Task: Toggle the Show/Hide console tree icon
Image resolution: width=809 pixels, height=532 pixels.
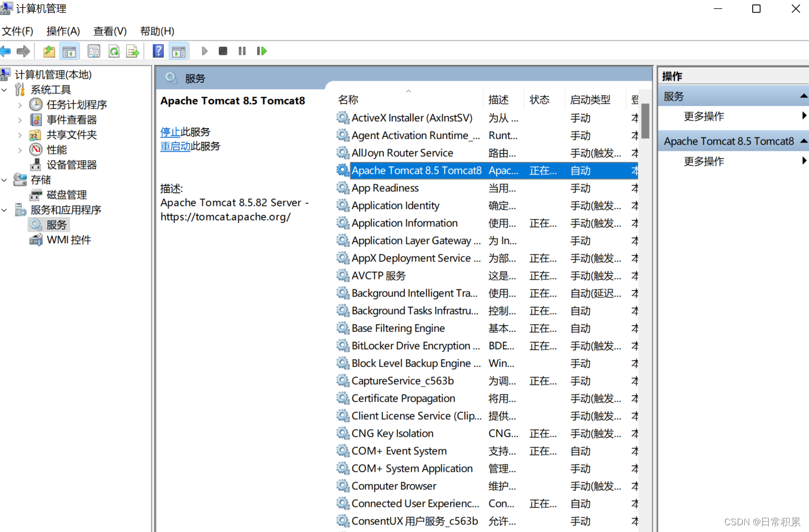Action: [70, 51]
